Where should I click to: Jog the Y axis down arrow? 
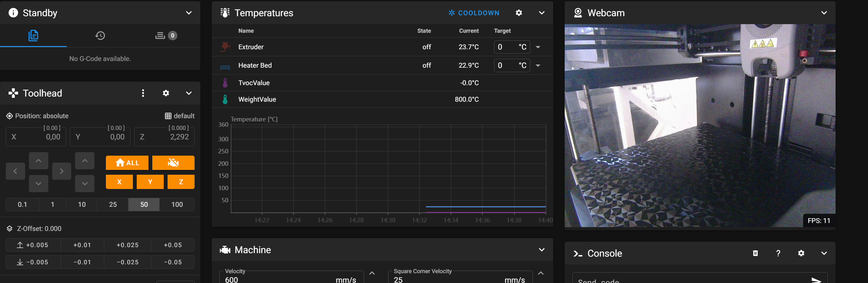(x=38, y=184)
